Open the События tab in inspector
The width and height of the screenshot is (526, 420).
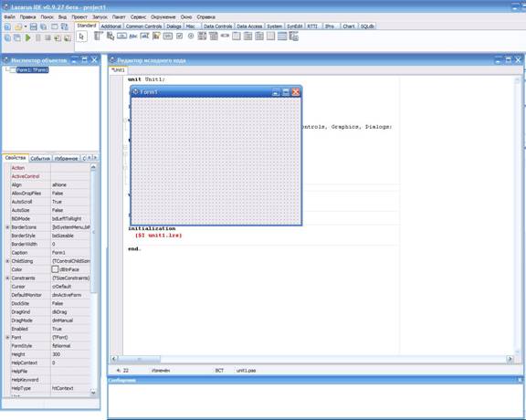[40, 158]
